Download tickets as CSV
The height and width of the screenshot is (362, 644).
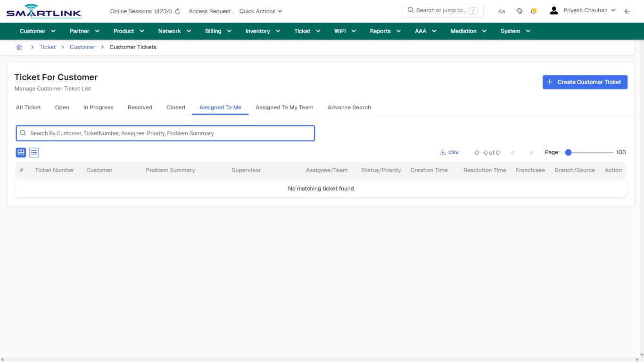click(449, 152)
